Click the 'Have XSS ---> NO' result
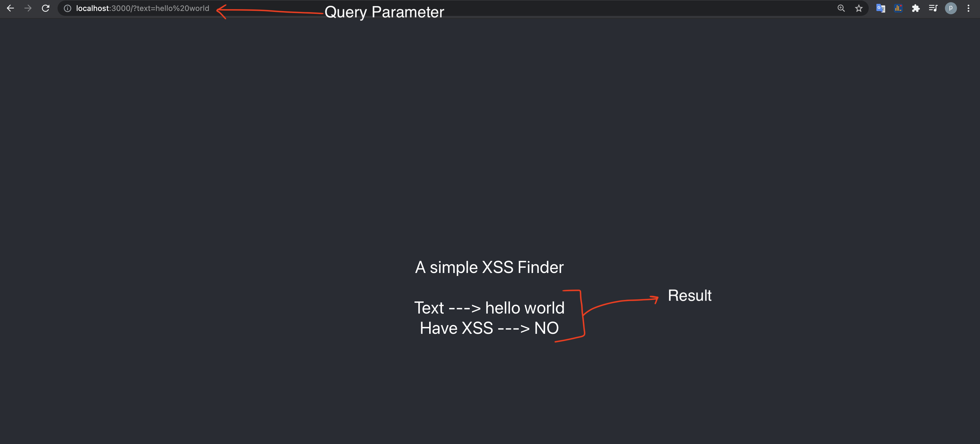 [489, 328]
